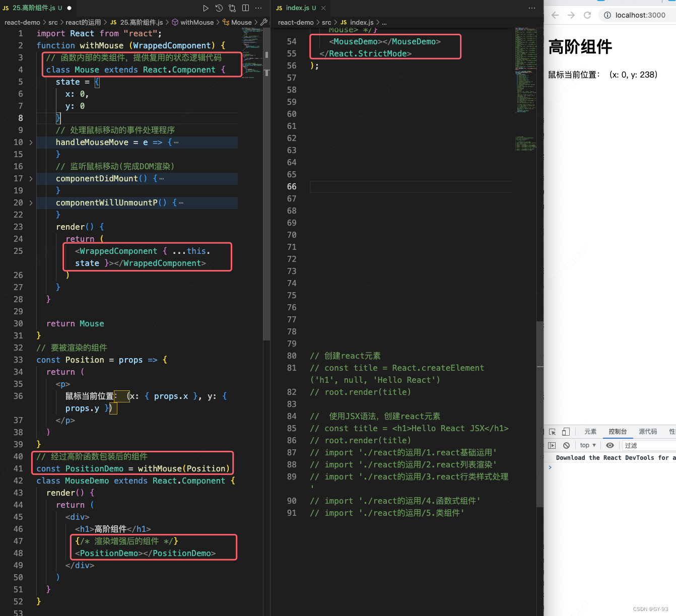Open more actions menu of right editor group
Viewport: 676px width, 616px height.
532,8
